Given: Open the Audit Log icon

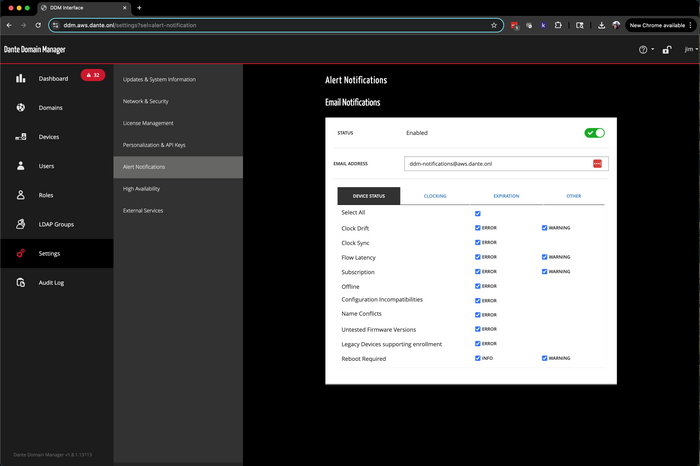Looking at the screenshot, I should pyautogui.click(x=21, y=283).
